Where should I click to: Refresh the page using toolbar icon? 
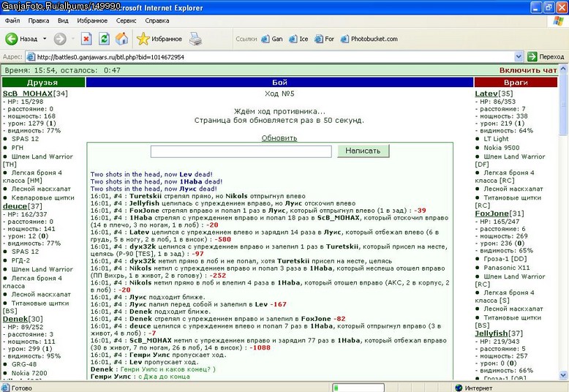pos(104,39)
